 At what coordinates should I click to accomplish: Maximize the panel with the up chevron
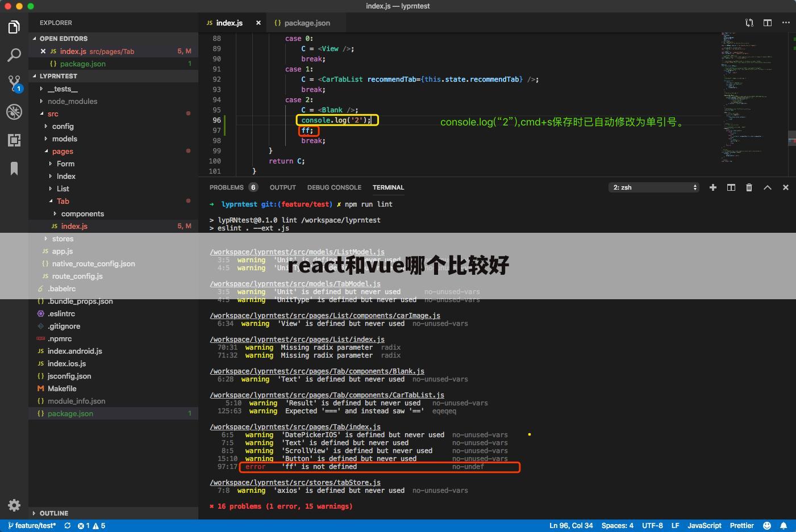768,187
